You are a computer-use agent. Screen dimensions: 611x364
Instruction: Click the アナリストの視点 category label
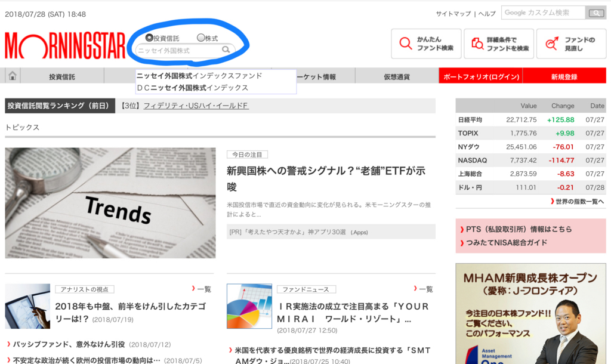pyautogui.click(x=85, y=289)
